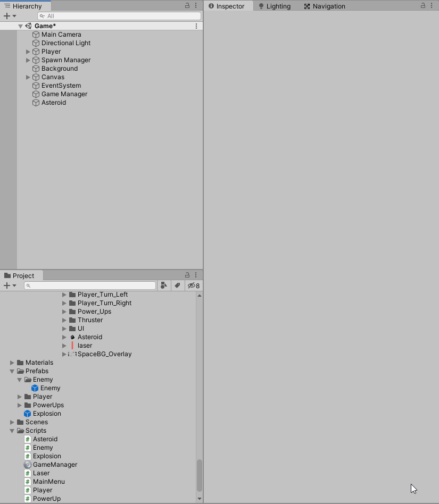
Task: Click the Search by Type icon
Action: (164, 285)
